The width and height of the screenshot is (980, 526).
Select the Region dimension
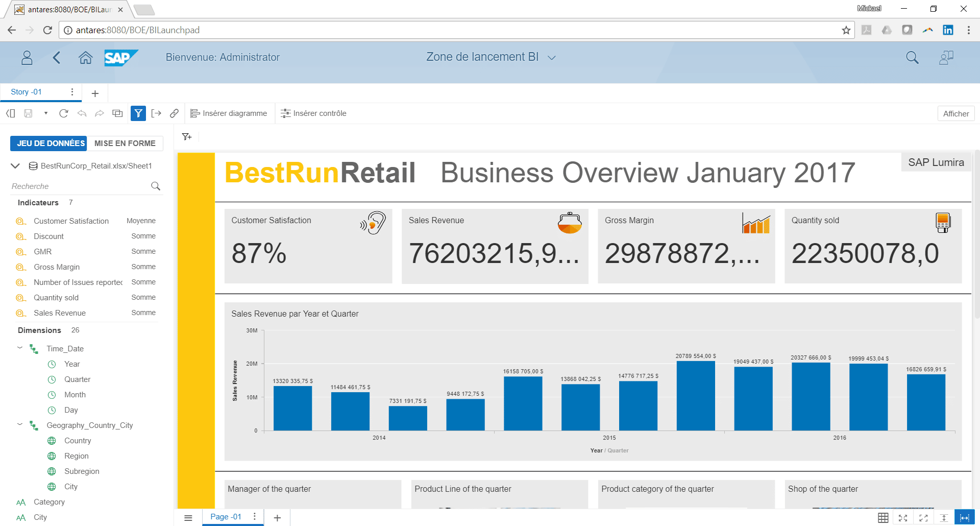[x=77, y=456]
